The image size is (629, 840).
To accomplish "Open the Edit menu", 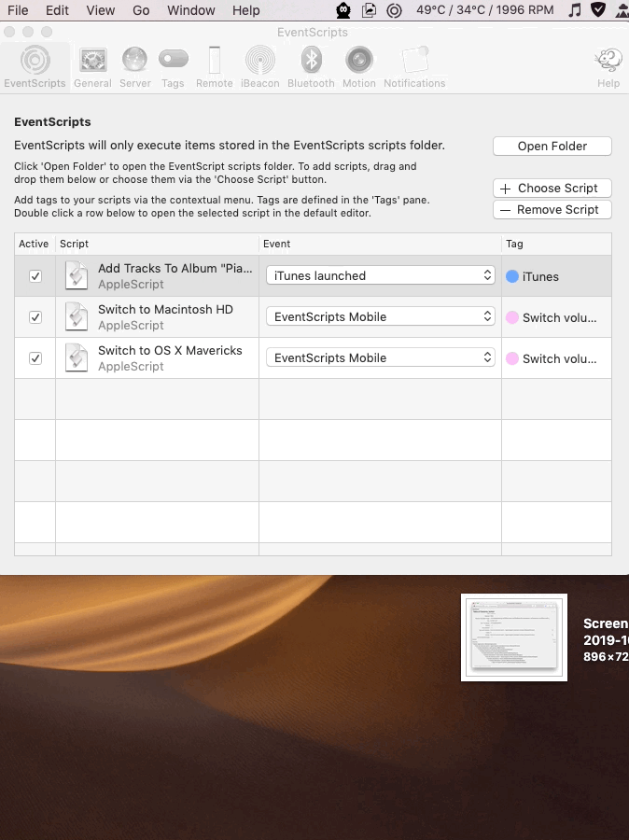I will tap(57, 10).
